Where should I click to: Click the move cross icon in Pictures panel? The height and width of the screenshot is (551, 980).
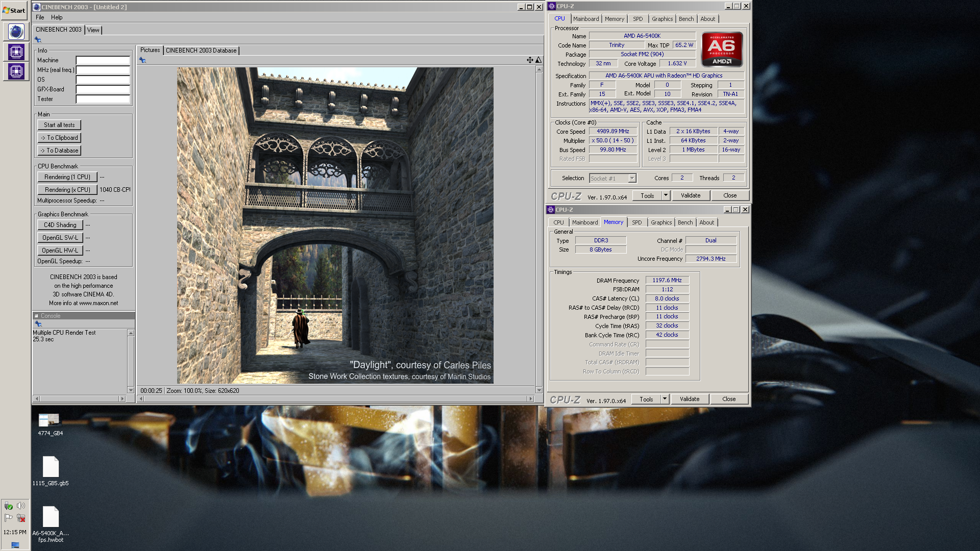tap(530, 60)
